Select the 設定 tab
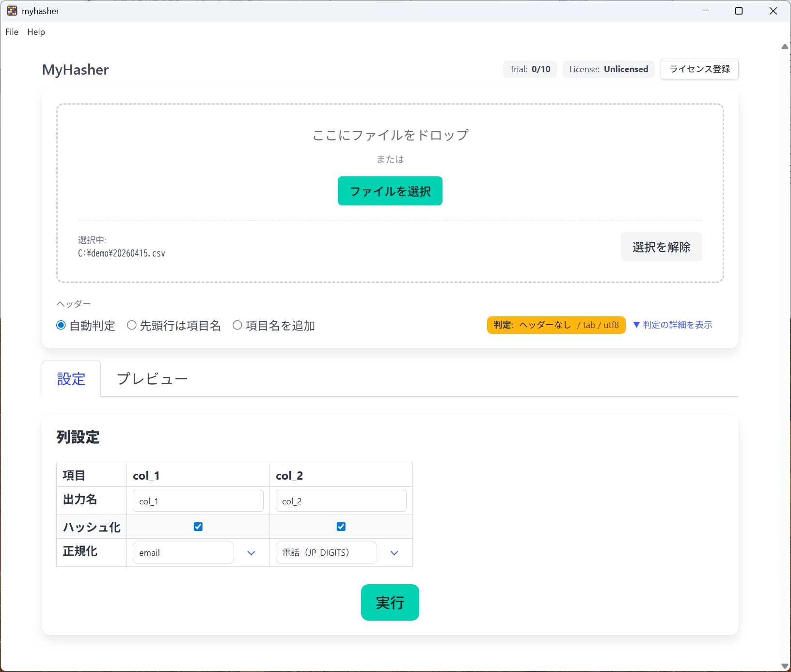The image size is (791, 672). (71, 379)
